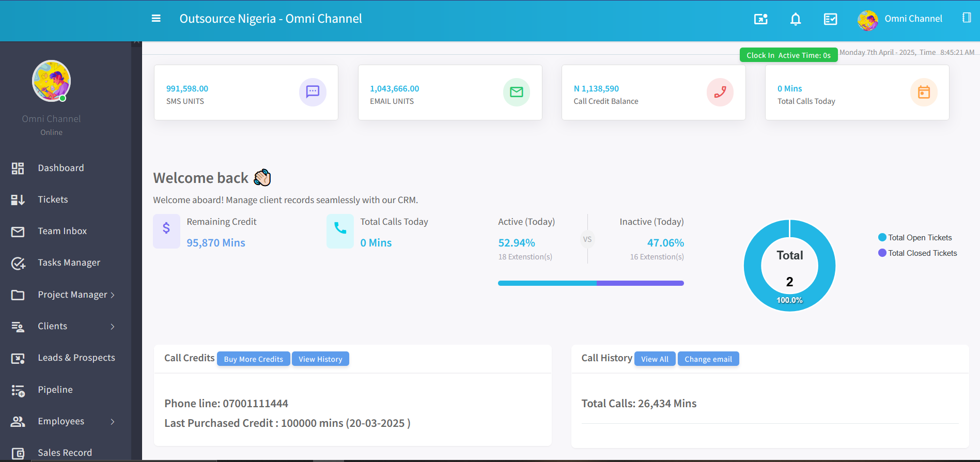This screenshot has width=980, height=462.
Task: Click the presentation screen icon in header
Action: (x=761, y=19)
